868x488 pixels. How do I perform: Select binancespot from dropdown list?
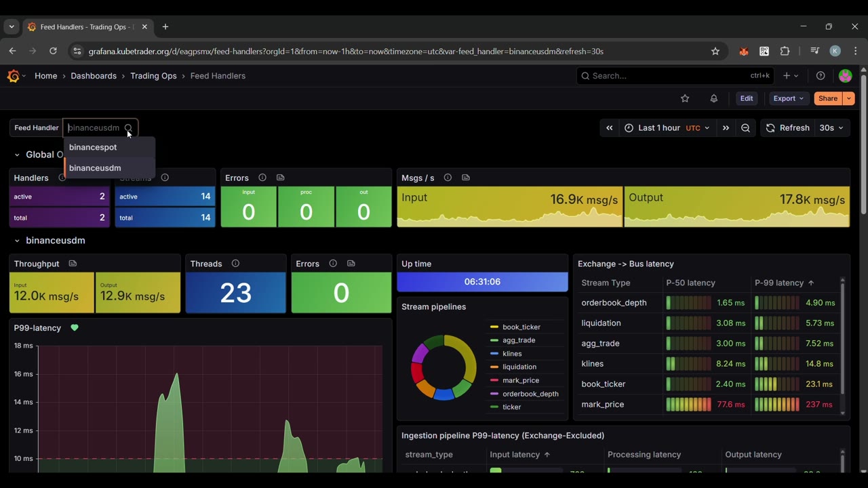(x=110, y=147)
